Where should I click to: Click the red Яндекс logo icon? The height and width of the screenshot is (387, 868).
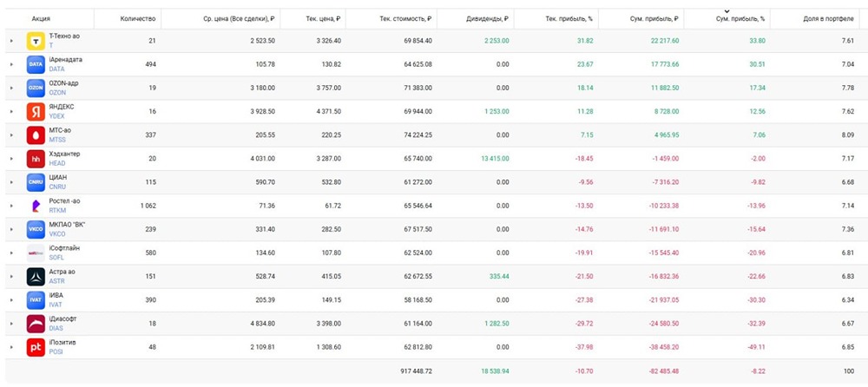(36, 111)
